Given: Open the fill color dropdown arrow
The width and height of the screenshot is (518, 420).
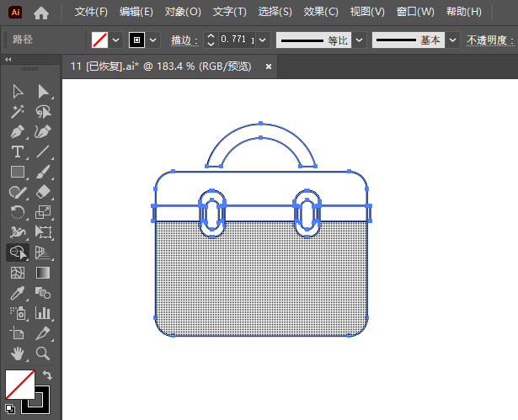Looking at the screenshot, I should (115, 40).
